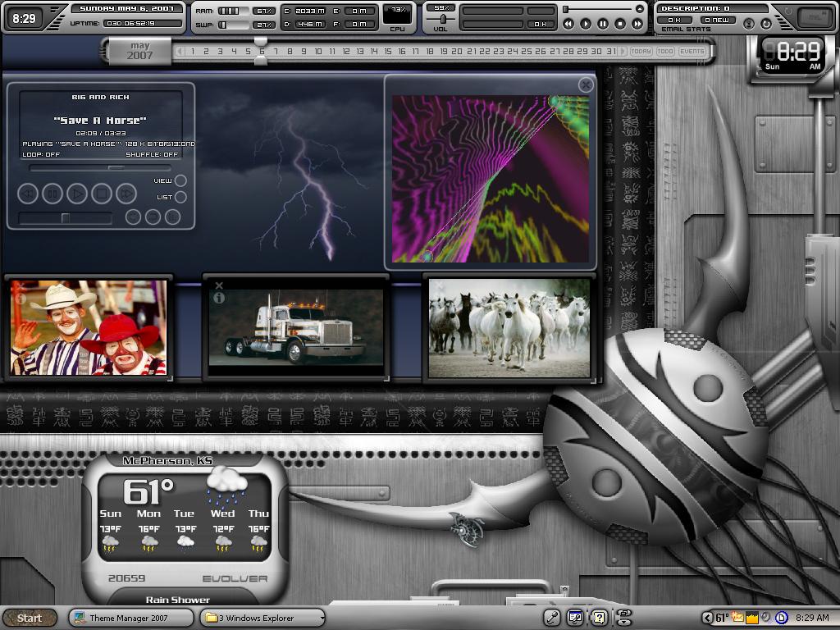840x630 pixels.
Task: Click the info icon on truck picture
Action: click(x=218, y=299)
